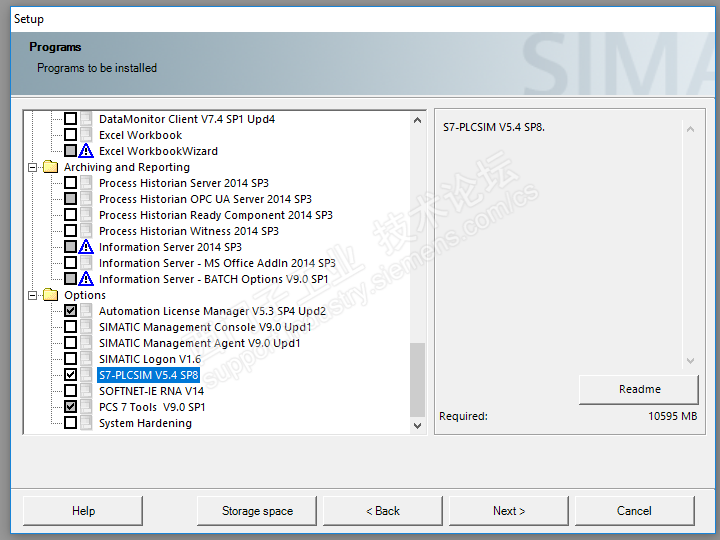Click the S7-PLCSIM V5.4 SP8 description text
Viewport: 720px width, 540px height.
(494, 127)
